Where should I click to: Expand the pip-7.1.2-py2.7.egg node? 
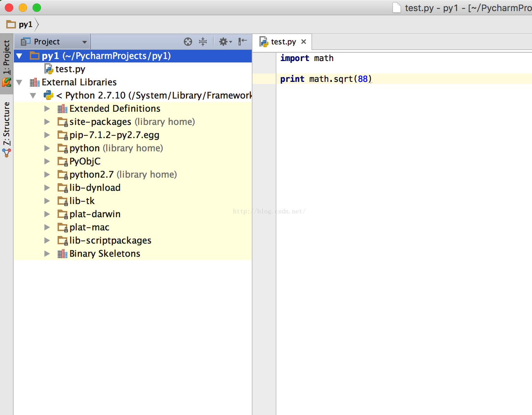[x=47, y=135]
